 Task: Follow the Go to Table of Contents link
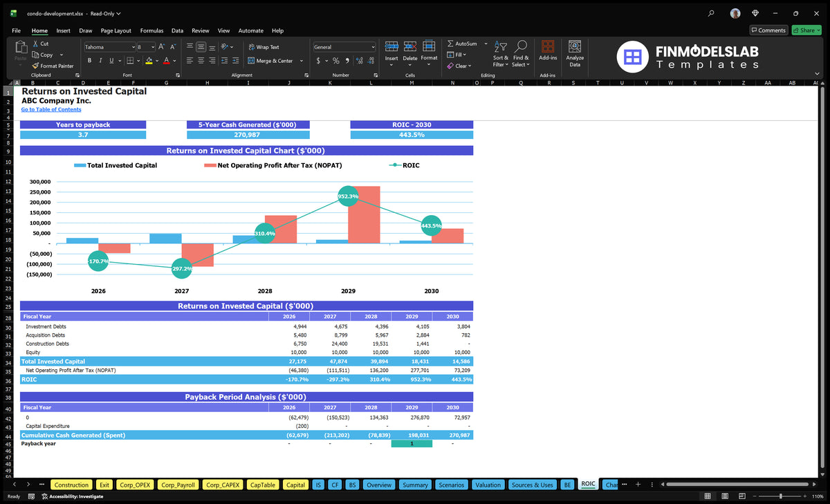[x=51, y=109]
